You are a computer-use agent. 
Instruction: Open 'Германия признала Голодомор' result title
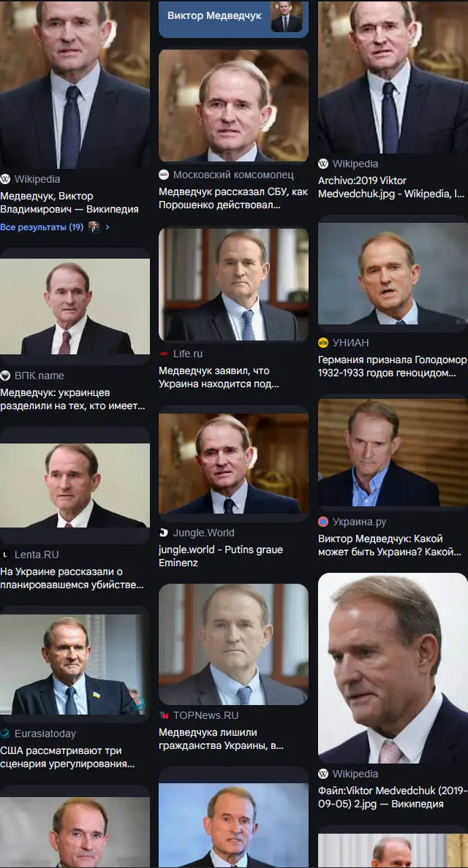click(x=392, y=366)
